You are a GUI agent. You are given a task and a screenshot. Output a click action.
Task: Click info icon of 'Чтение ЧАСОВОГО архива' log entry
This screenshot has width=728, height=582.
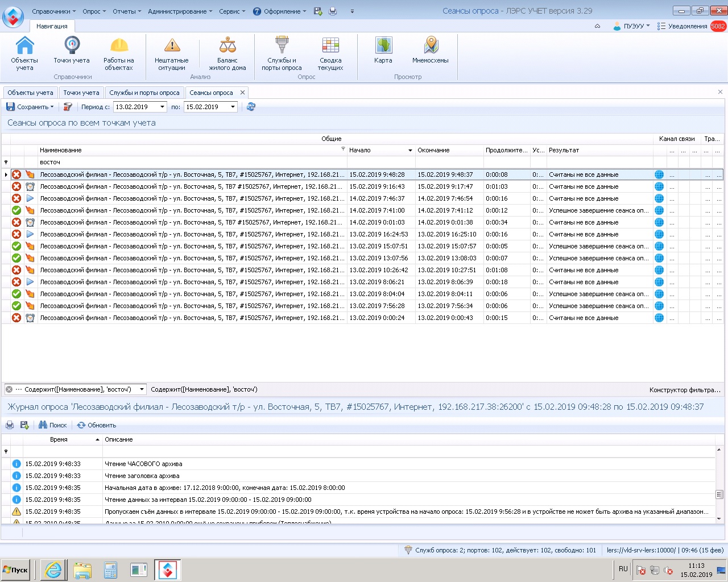point(16,464)
